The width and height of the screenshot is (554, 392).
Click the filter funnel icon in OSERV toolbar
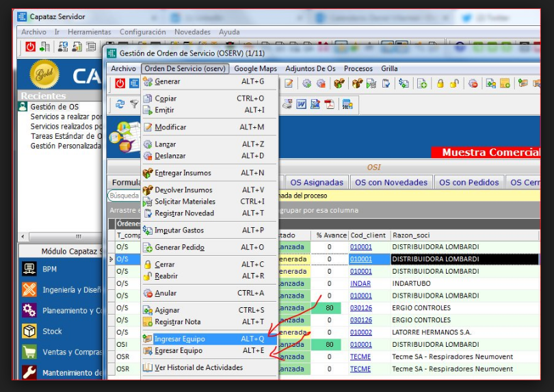pos(134,104)
